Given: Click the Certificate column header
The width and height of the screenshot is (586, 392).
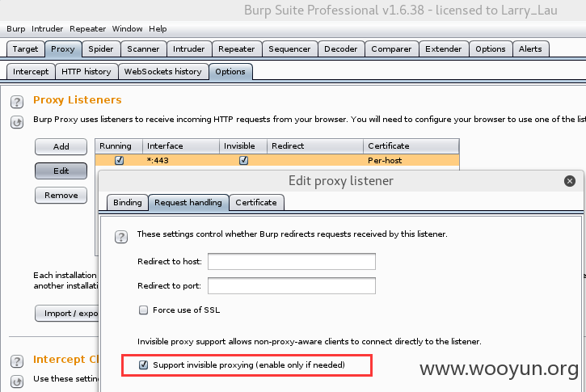Looking at the screenshot, I should (411, 146).
